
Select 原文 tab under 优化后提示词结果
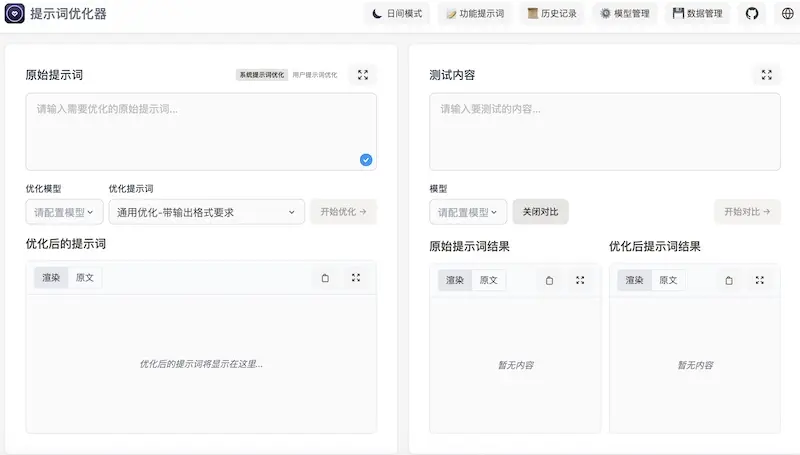pyautogui.click(x=668, y=280)
